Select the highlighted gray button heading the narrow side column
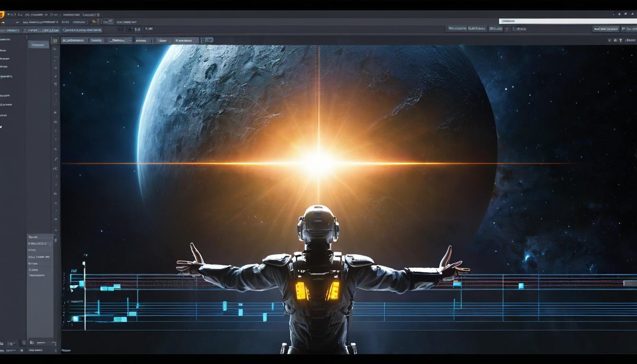This screenshot has width=637, height=364. coord(38,45)
